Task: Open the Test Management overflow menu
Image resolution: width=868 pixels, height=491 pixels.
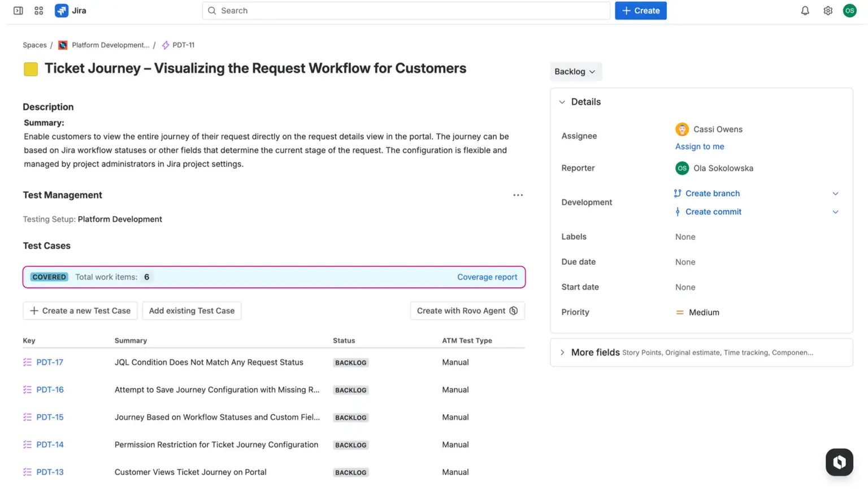Action: [x=518, y=195]
